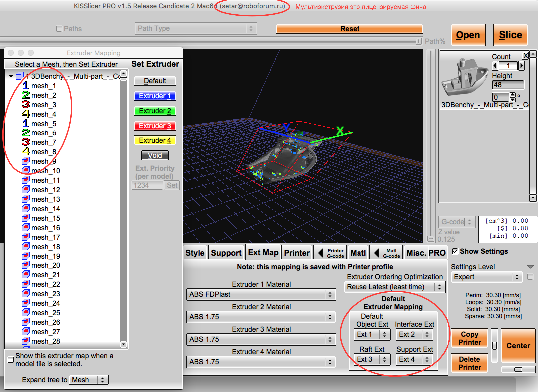
Task: Open the Printer tab
Action: 297,253
